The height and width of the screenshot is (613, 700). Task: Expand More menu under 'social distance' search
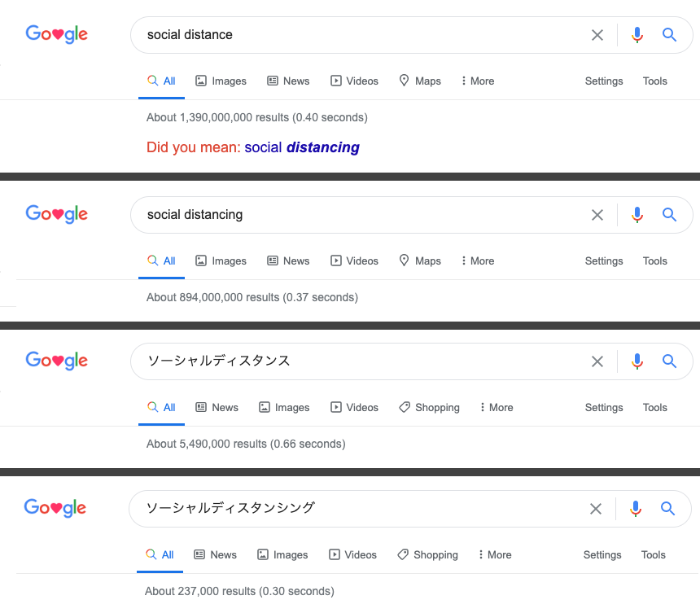point(477,81)
